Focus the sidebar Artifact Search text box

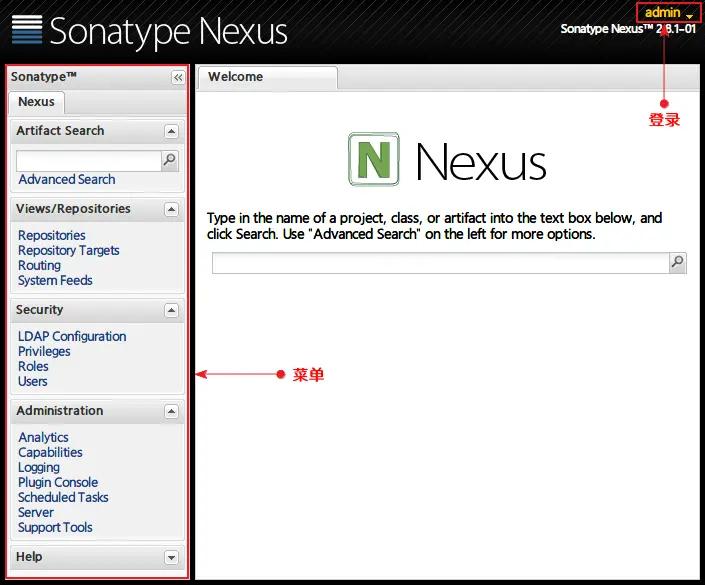[89, 161]
